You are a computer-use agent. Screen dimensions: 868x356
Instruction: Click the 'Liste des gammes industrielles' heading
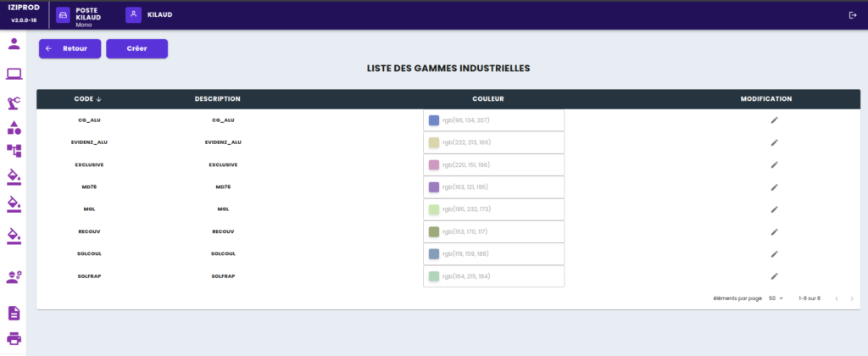tap(448, 69)
